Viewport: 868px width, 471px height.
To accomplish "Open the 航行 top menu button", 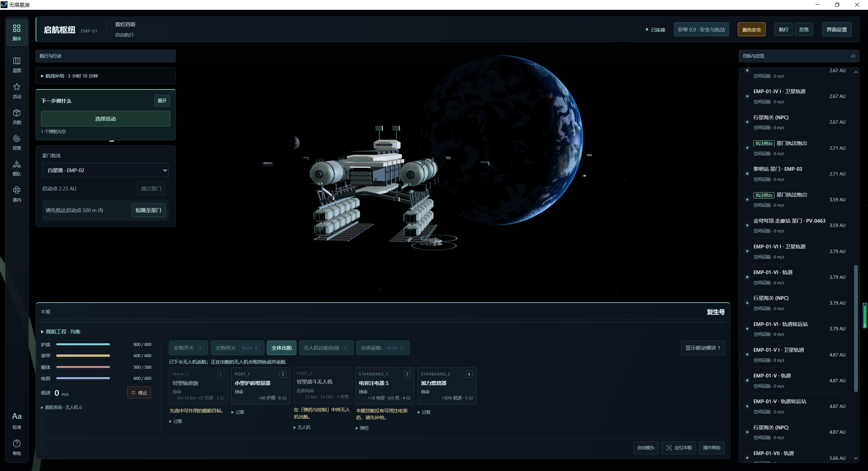I will coord(784,29).
